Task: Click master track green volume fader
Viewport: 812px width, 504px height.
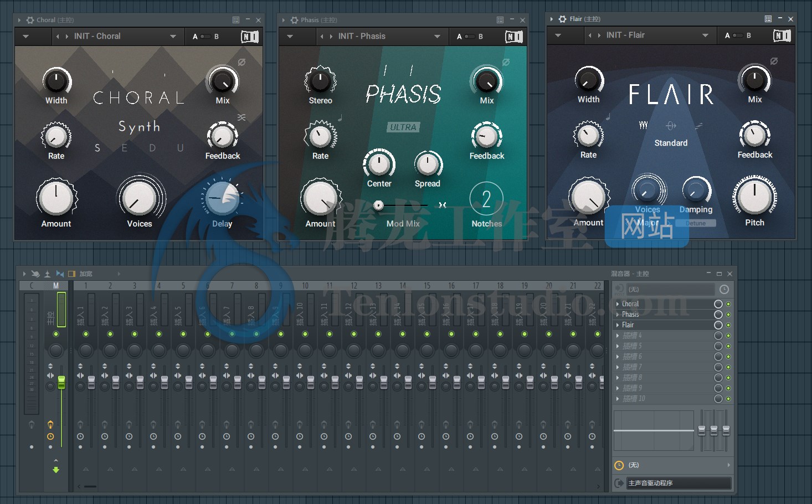Action: click(61, 382)
